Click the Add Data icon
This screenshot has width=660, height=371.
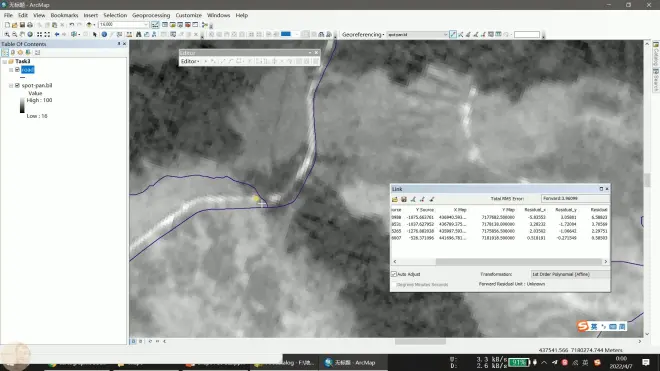(x=89, y=25)
